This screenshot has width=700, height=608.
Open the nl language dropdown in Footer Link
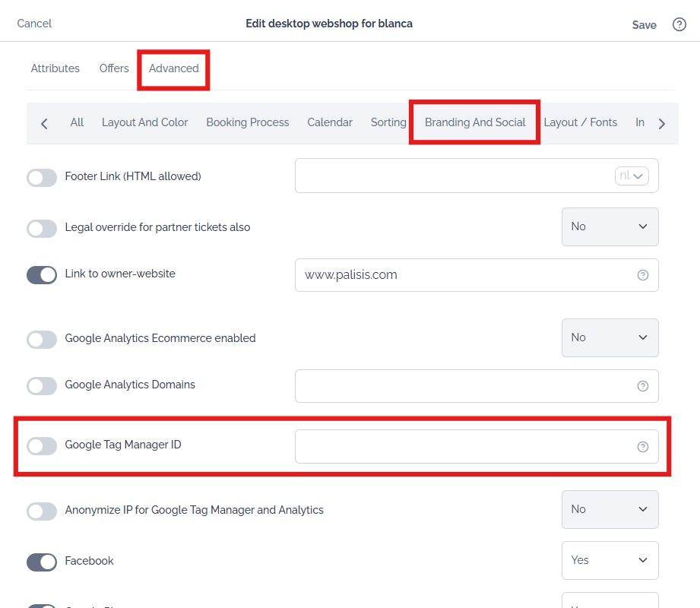coord(632,176)
